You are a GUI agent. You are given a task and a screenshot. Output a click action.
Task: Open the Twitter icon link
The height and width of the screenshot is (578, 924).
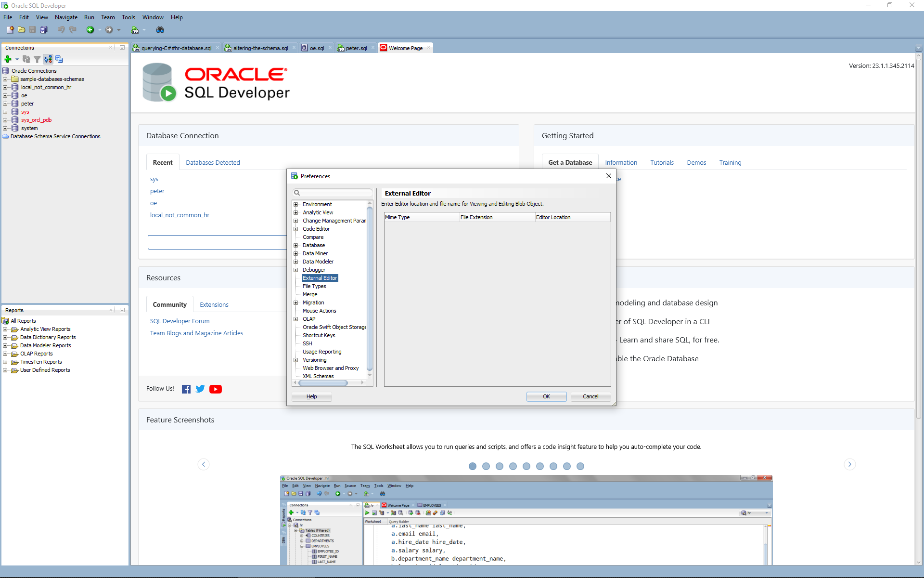click(200, 389)
